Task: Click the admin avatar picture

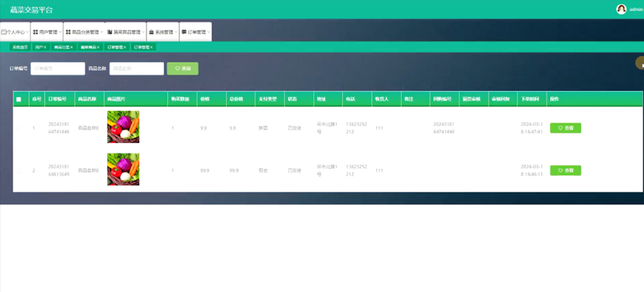Action: pyautogui.click(x=622, y=9)
